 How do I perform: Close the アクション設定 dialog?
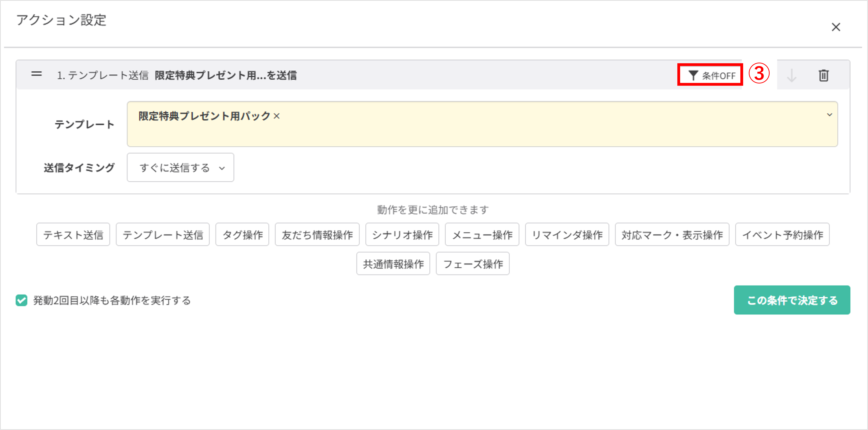(836, 27)
